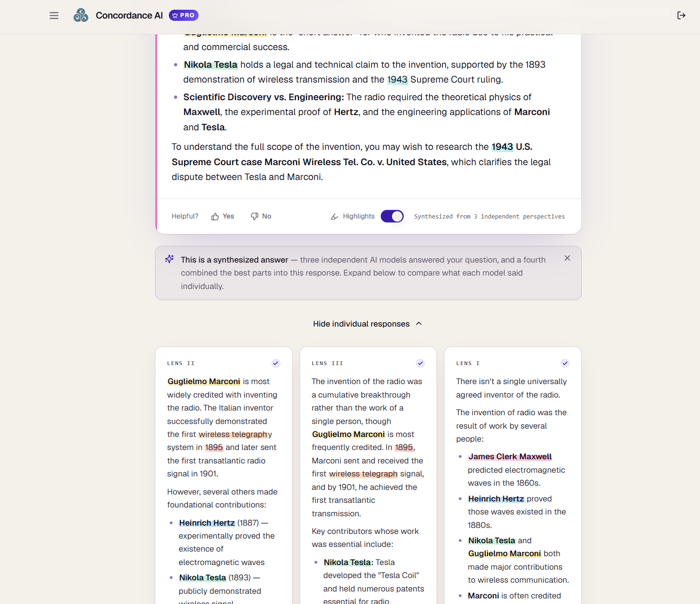Click highlighted Nikola Tesla in Lens III

[x=347, y=562]
